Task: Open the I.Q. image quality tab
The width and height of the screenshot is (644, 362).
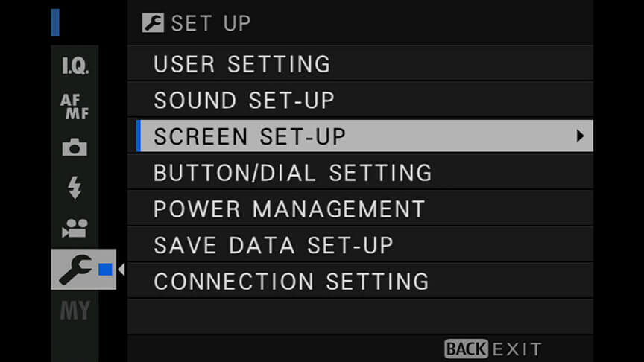Action: pyautogui.click(x=75, y=68)
